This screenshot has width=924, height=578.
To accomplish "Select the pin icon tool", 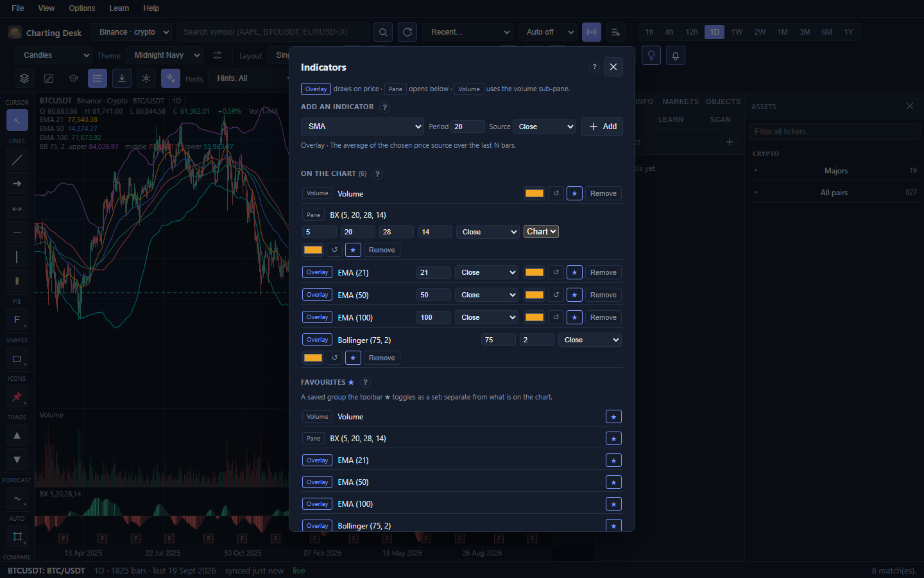I will [x=17, y=397].
